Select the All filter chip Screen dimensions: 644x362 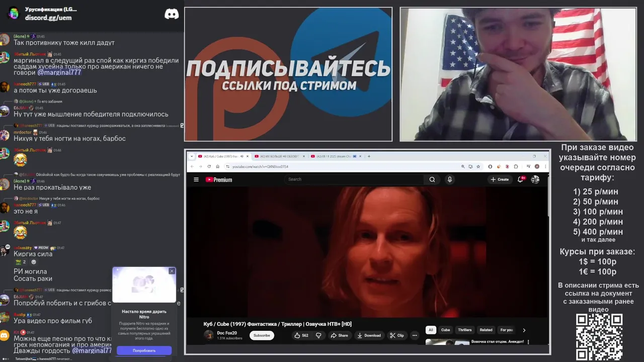[431, 330]
